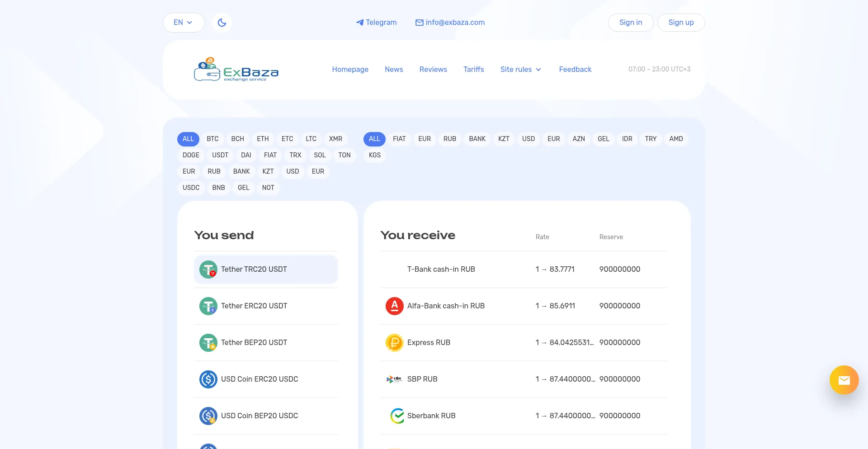868x449 pixels.
Task: Filter send list by LTC
Action: click(311, 139)
